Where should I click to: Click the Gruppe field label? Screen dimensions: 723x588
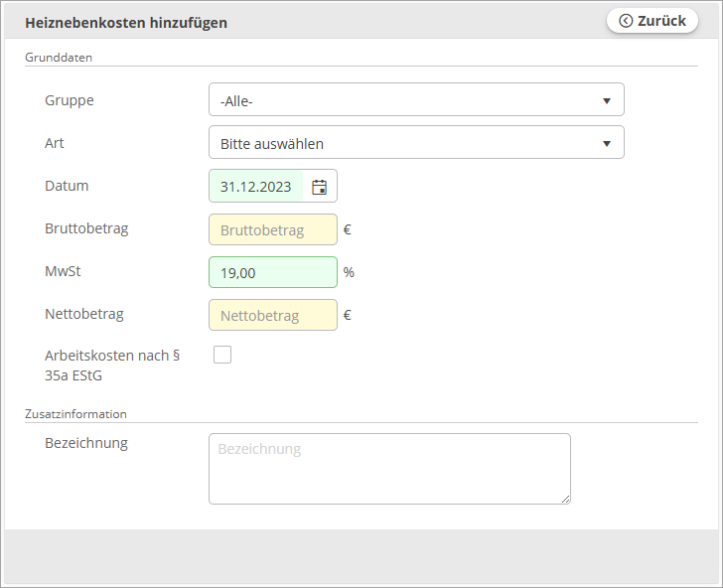coord(70,100)
